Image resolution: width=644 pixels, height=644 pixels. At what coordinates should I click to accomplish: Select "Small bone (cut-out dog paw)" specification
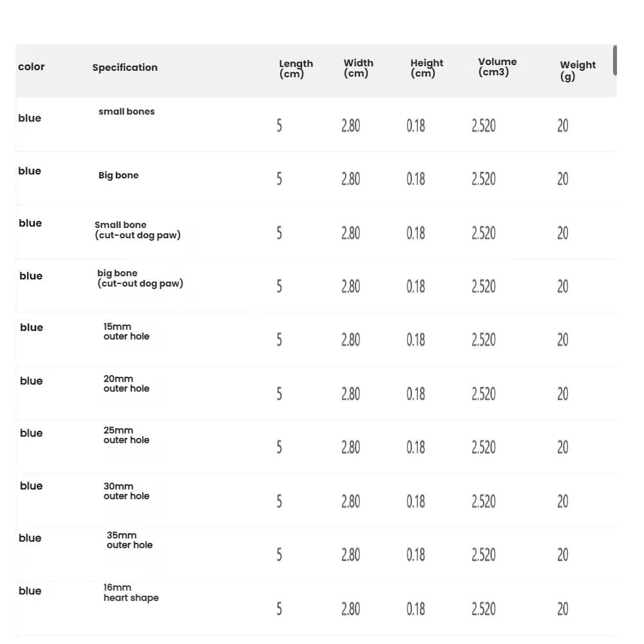tap(137, 230)
